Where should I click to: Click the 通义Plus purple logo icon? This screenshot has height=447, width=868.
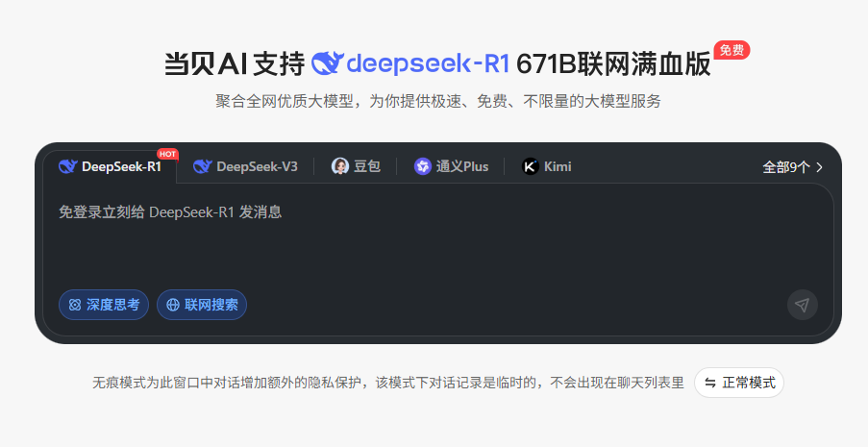coord(423,166)
